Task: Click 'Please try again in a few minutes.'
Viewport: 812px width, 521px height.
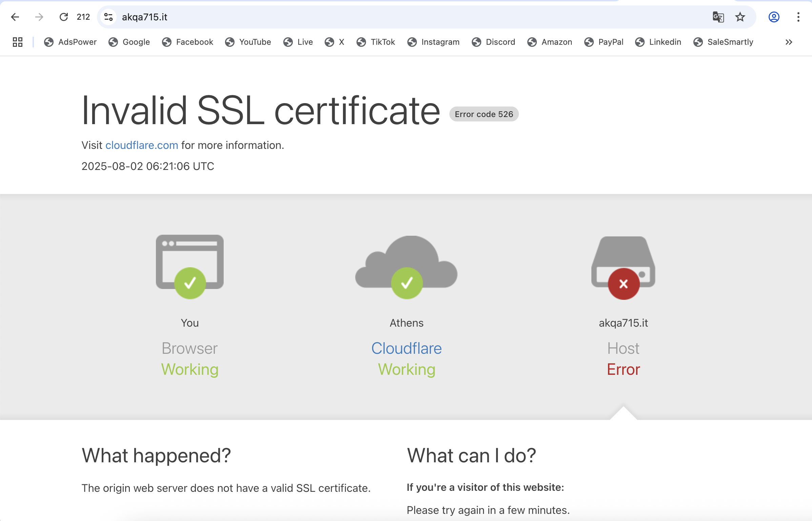Action: (488, 510)
